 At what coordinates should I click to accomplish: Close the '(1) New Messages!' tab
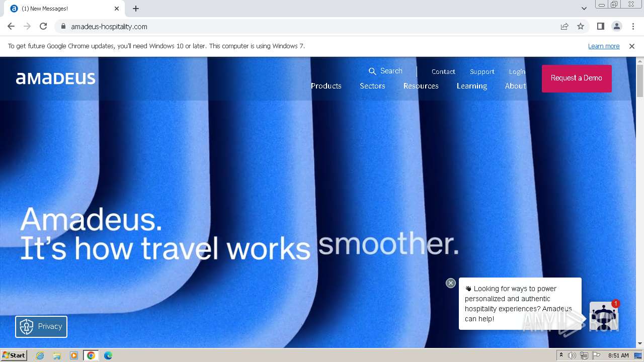point(117,9)
